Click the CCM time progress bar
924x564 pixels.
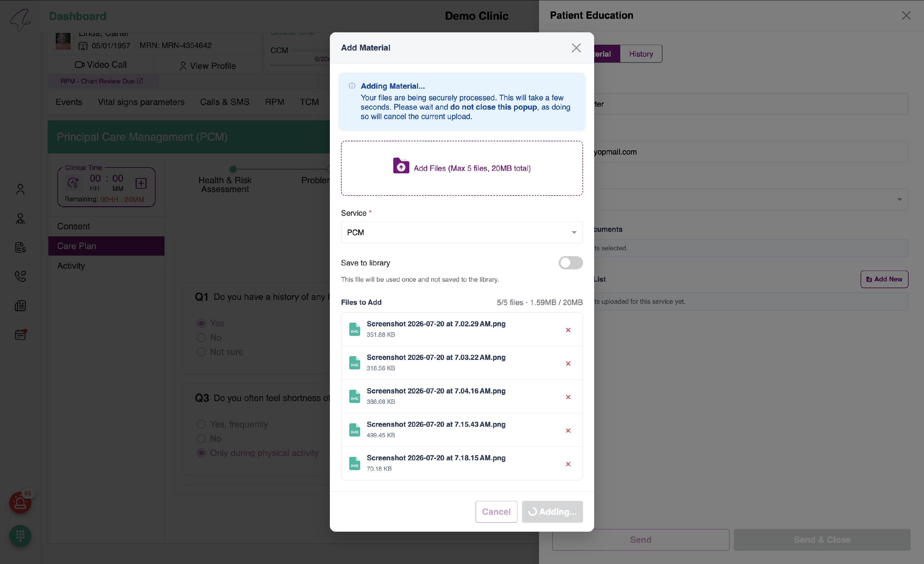pos(311,50)
